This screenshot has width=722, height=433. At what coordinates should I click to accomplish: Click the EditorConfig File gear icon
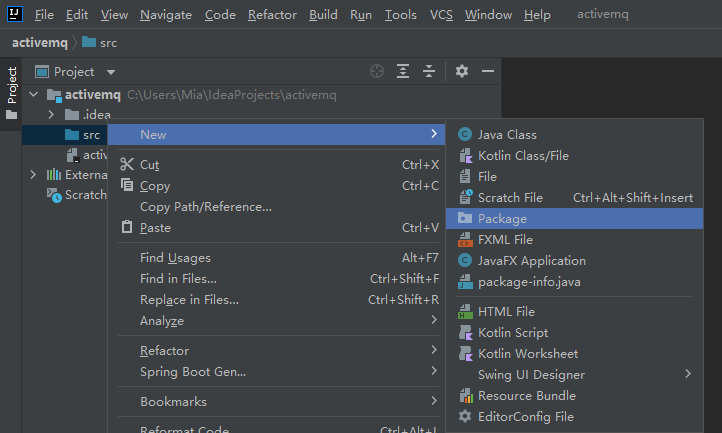click(x=465, y=416)
